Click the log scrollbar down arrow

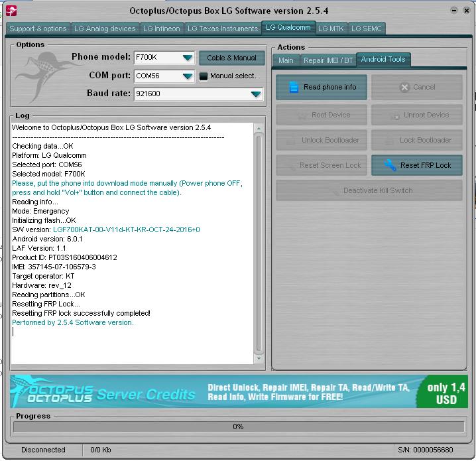pos(259,358)
